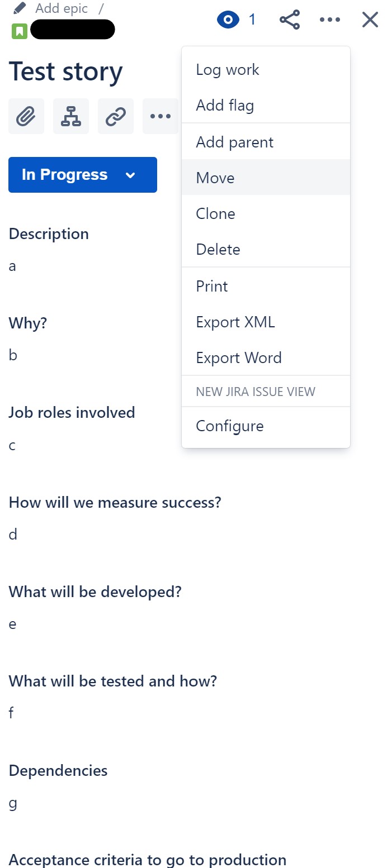Click the Test story title
Viewport: 387px width, 868px height.
tap(66, 71)
